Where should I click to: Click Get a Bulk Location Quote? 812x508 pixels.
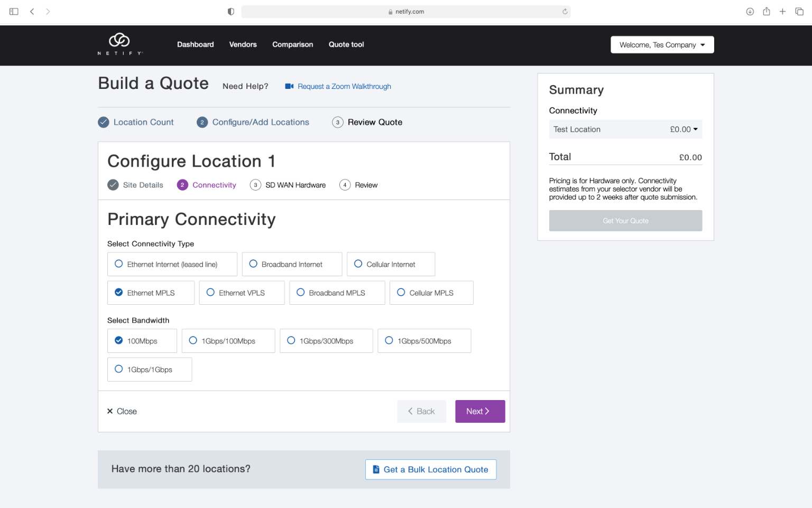point(431,469)
